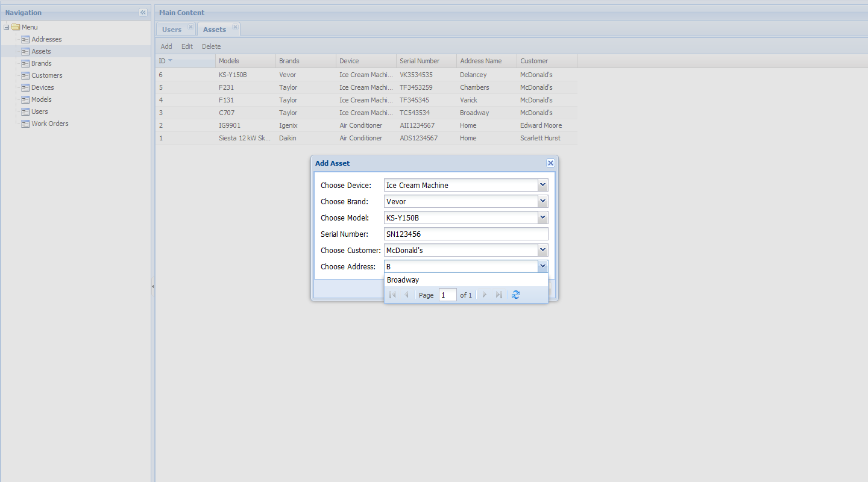Close the Users tab with its x icon

pyautogui.click(x=190, y=27)
